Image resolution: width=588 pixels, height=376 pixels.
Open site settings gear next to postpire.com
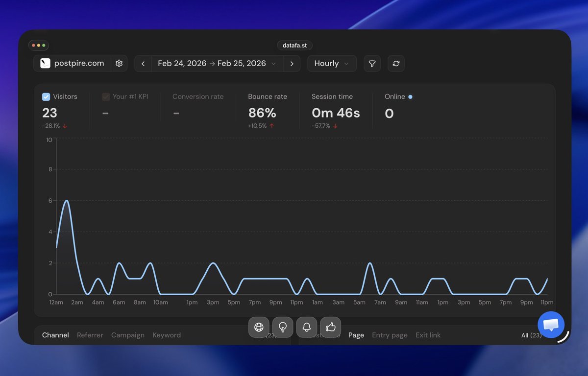[119, 63]
